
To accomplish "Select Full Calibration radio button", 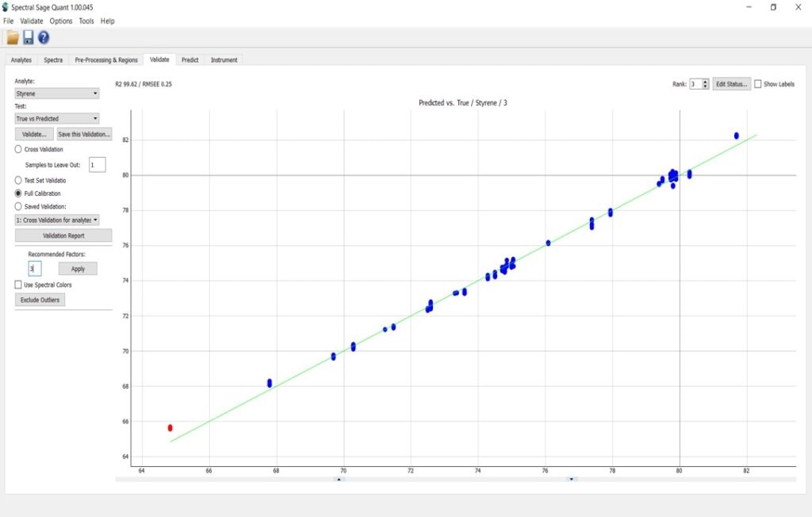I will click(18, 193).
